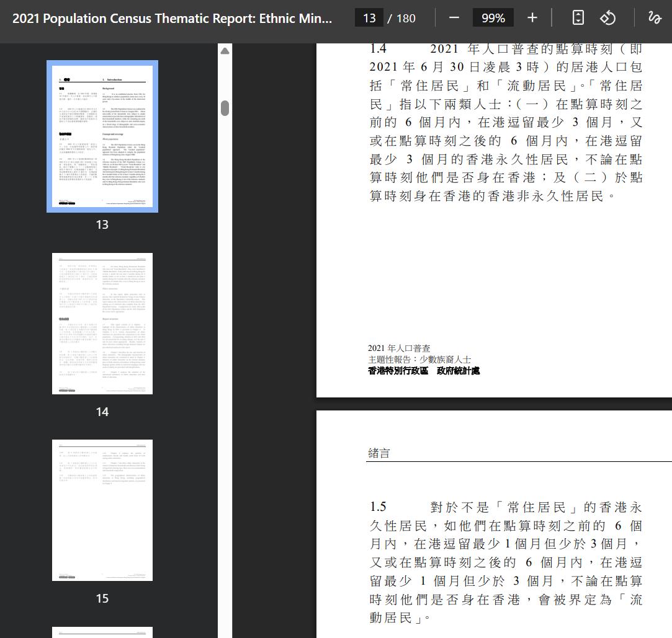Open the partially visible page 16 thumbnail

[102, 632]
